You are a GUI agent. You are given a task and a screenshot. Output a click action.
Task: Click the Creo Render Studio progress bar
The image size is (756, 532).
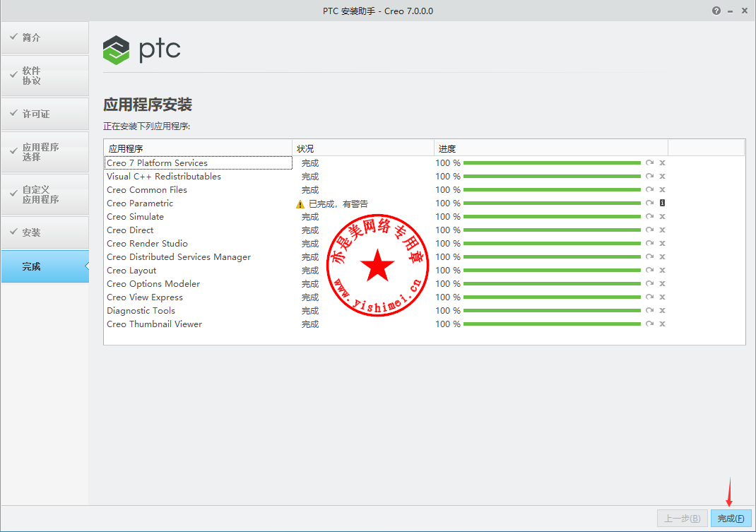click(552, 244)
